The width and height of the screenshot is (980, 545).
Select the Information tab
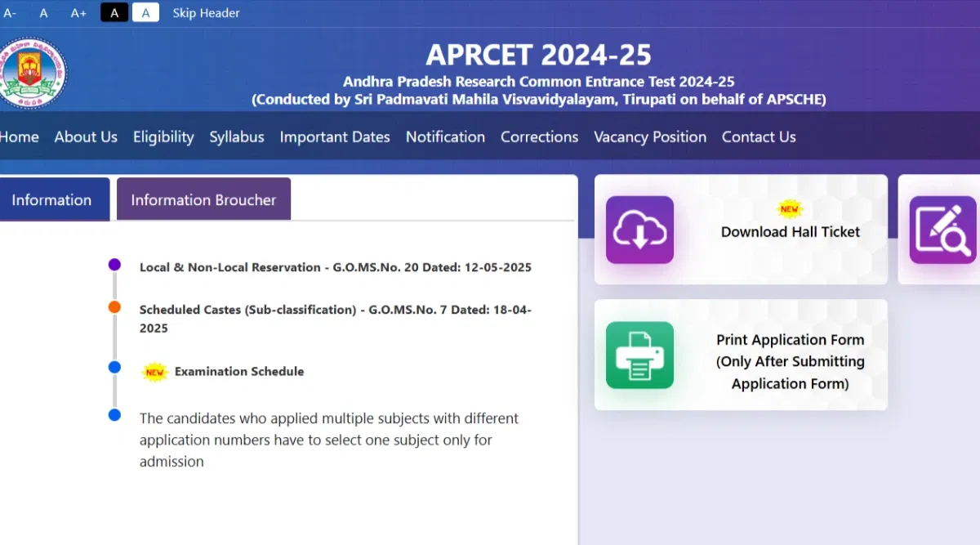[51, 199]
